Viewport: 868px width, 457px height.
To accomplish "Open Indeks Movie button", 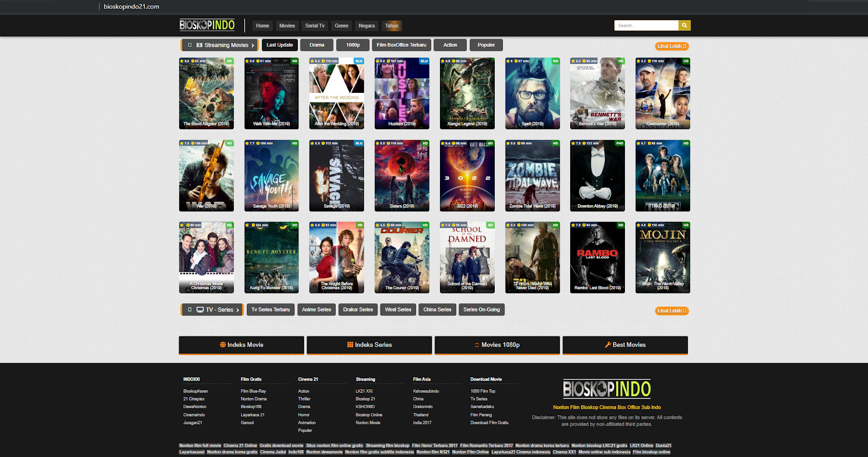I will tap(241, 345).
